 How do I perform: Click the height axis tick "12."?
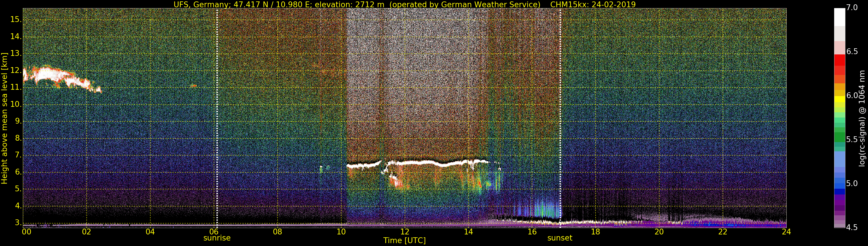click(16, 70)
